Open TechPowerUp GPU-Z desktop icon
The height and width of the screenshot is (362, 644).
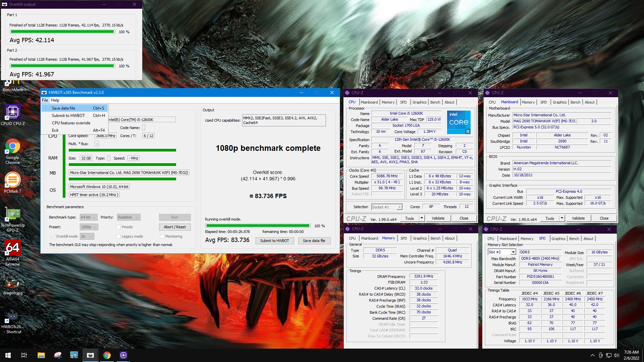point(13,220)
